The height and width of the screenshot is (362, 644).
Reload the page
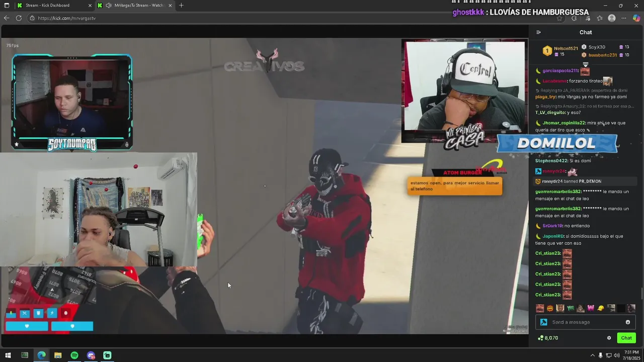[x=19, y=18]
